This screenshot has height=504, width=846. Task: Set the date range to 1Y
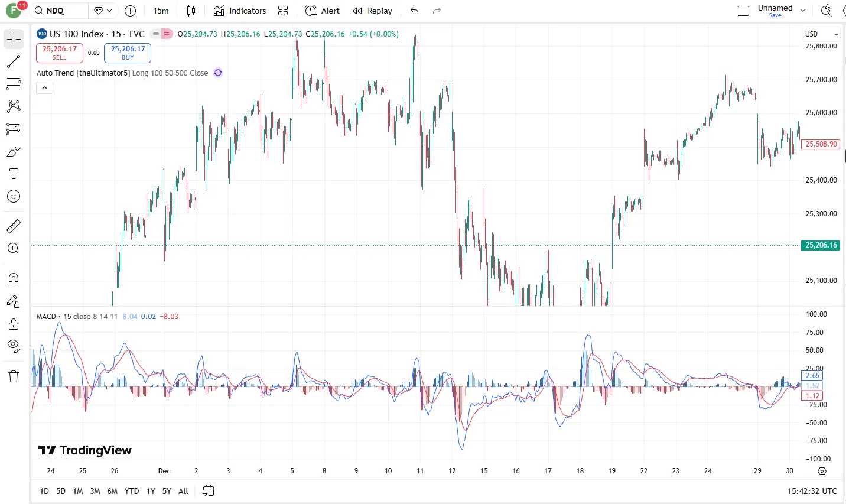coord(151,491)
